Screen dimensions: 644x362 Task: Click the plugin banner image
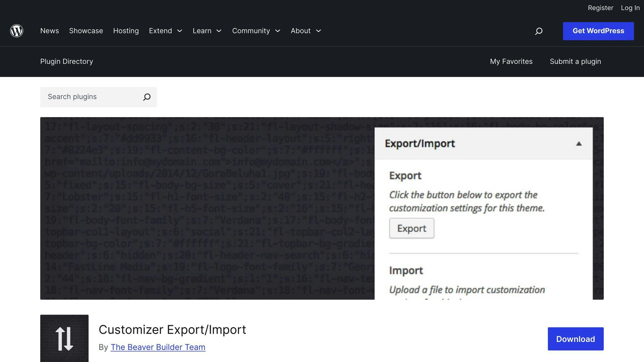[x=322, y=208]
